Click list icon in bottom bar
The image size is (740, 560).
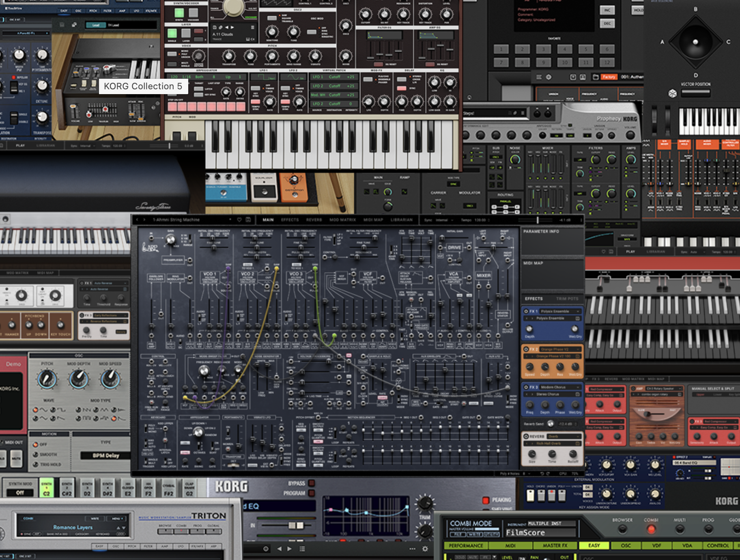pos(302,549)
